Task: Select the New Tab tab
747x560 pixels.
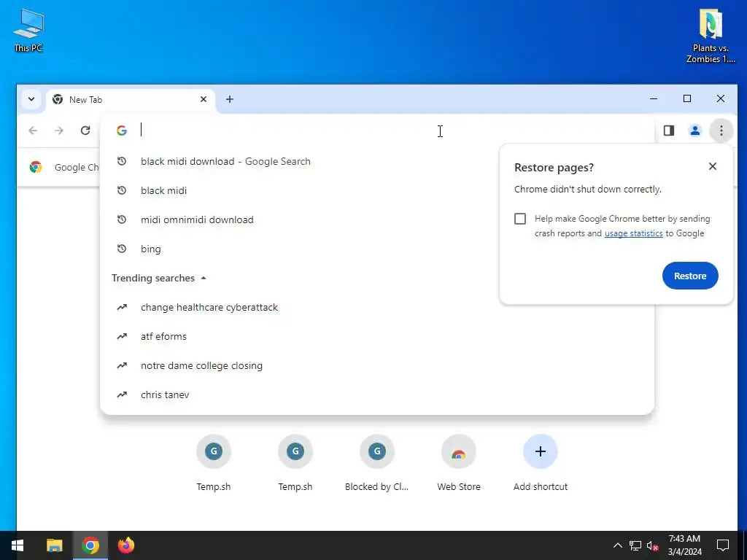Action: point(130,99)
